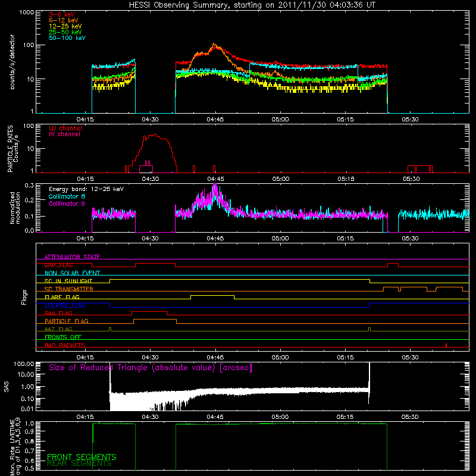Screen dimensions: 476x476
Task: Click the PARTICLE_FLAG label
Action: (x=67, y=321)
